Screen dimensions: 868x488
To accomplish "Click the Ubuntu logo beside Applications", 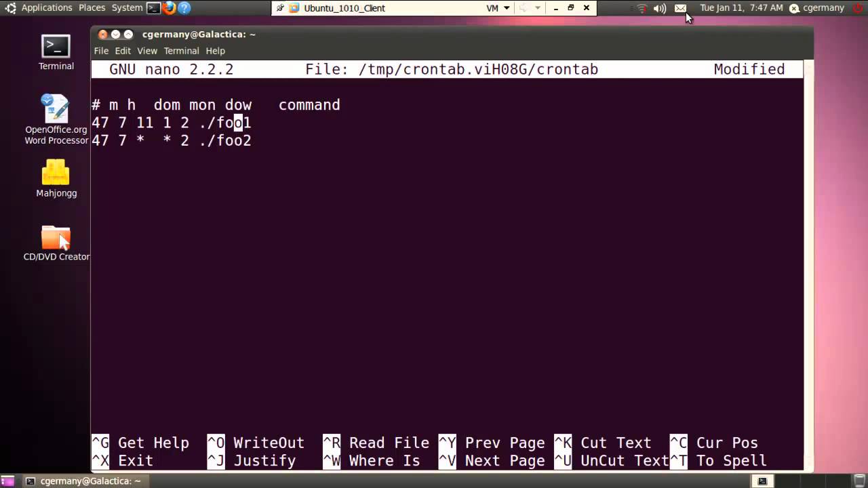I will [x=10, y=8].
